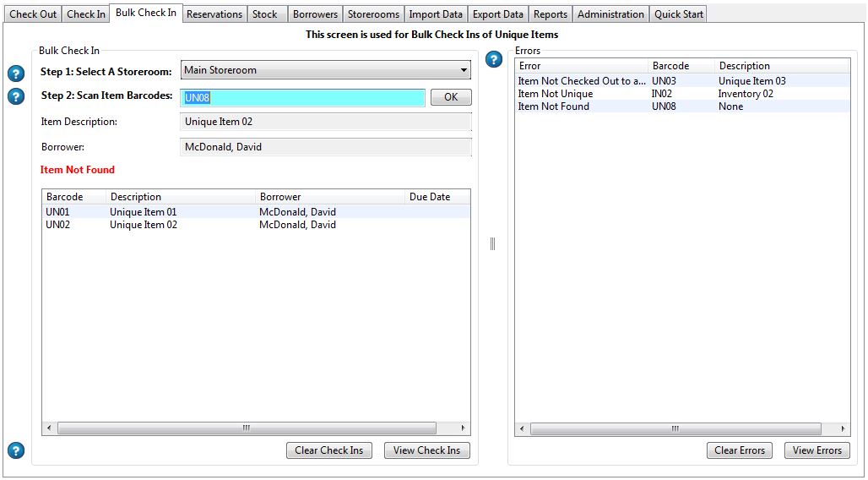Click the help icon at bottom left

point(15,450)
